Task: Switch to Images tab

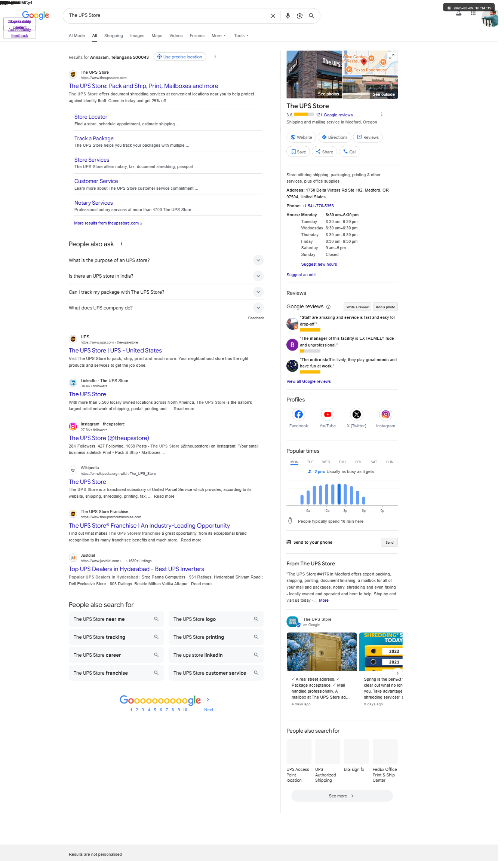Action: click(x=137, y=36)
